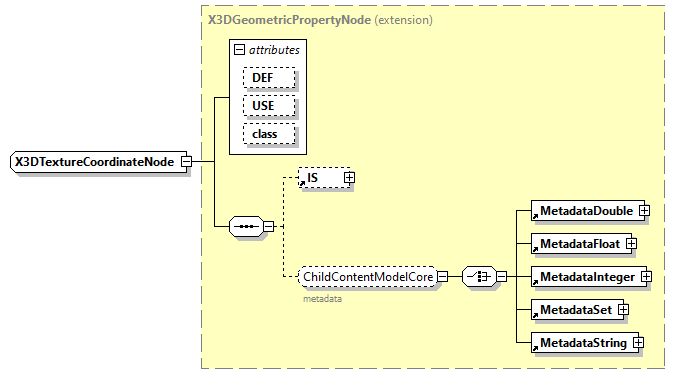Expand the MetadataSet element

(623, 310)
